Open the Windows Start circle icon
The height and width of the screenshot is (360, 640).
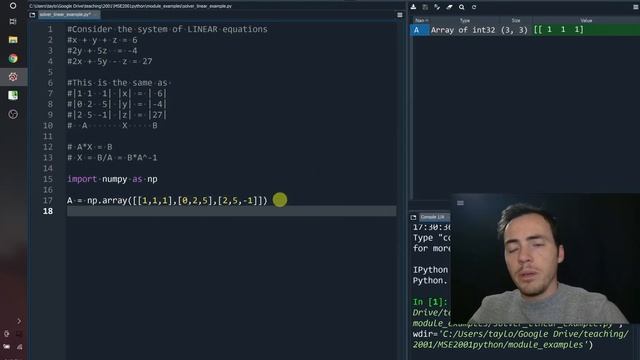pyautogui.click(x=13, y=6)
